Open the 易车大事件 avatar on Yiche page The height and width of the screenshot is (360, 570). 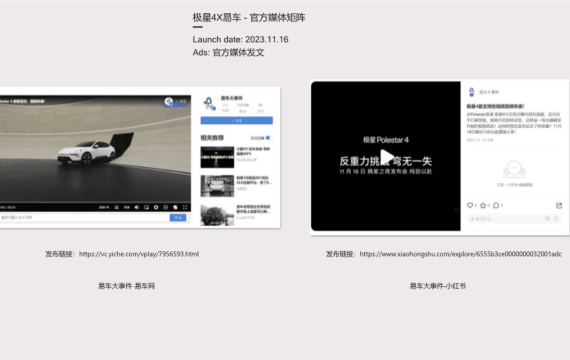209,103
